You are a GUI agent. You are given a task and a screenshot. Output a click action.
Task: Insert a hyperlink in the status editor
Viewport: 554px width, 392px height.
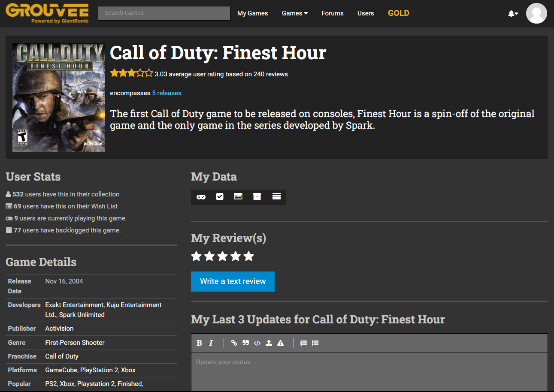(x=234, y=343)
